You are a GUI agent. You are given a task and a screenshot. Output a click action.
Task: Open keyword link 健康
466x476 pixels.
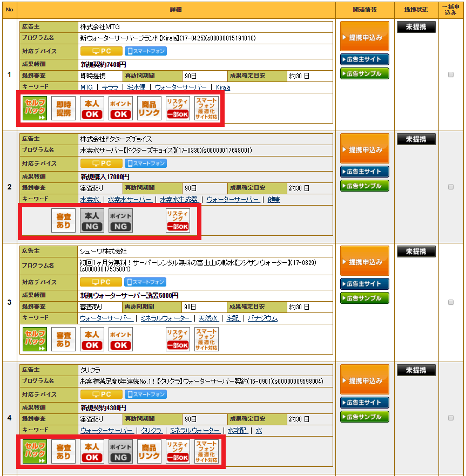[274, 200]
